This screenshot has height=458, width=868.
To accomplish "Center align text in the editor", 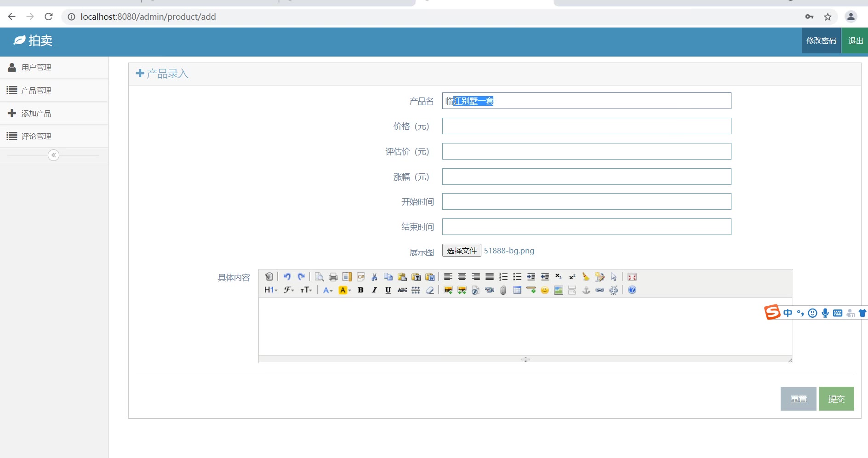I will click(x=462, y=277).
